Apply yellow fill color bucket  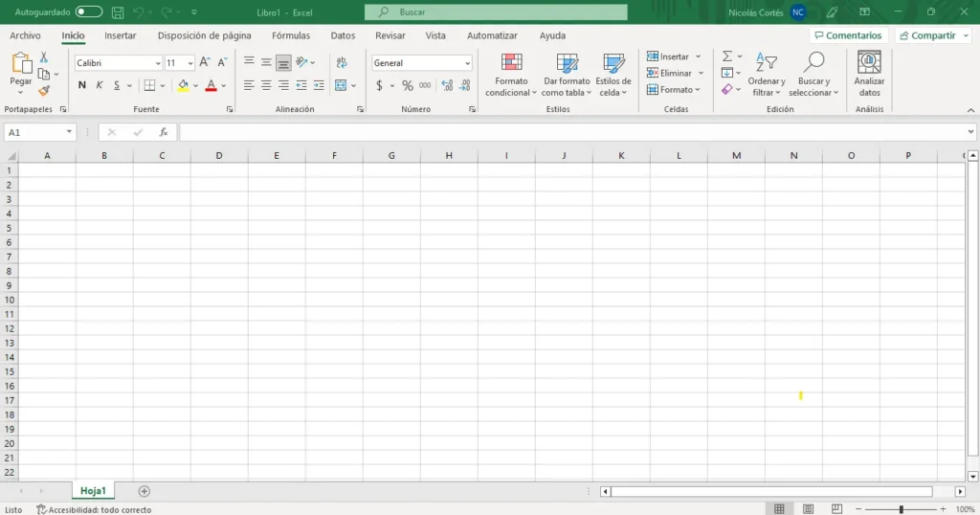pos(183,85)
